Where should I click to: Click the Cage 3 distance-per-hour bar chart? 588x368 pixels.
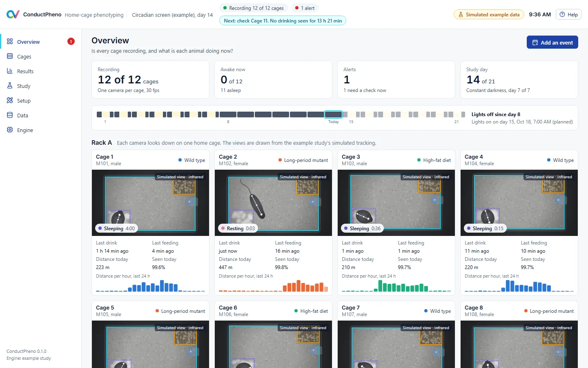point(396,285)
